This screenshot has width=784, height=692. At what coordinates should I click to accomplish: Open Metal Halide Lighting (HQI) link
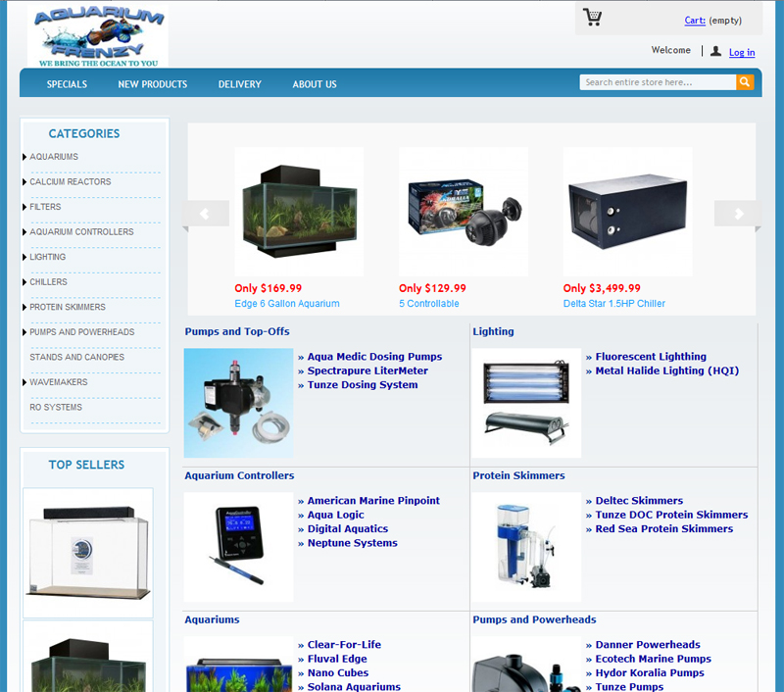[x=667, y=371]
